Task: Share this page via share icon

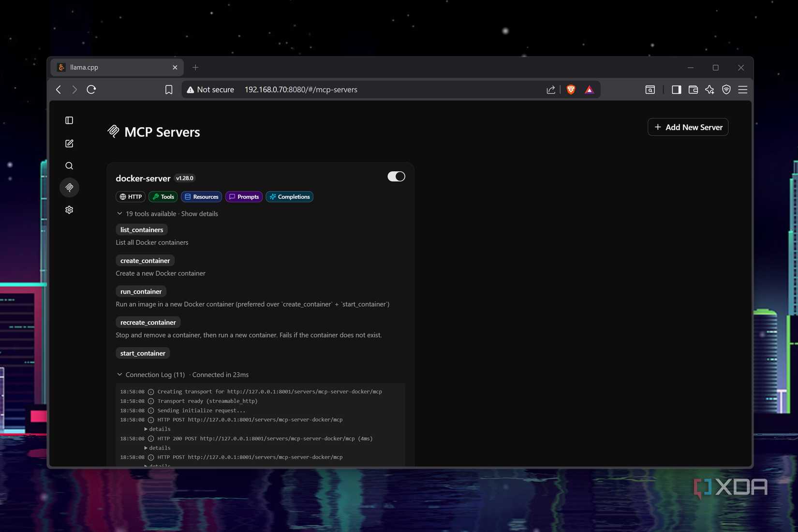Action: [x=551, y=89]
